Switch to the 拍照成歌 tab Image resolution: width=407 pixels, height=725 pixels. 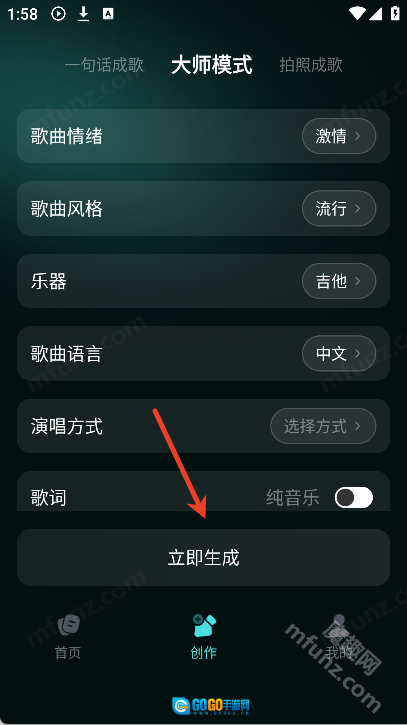click(311, 65)
